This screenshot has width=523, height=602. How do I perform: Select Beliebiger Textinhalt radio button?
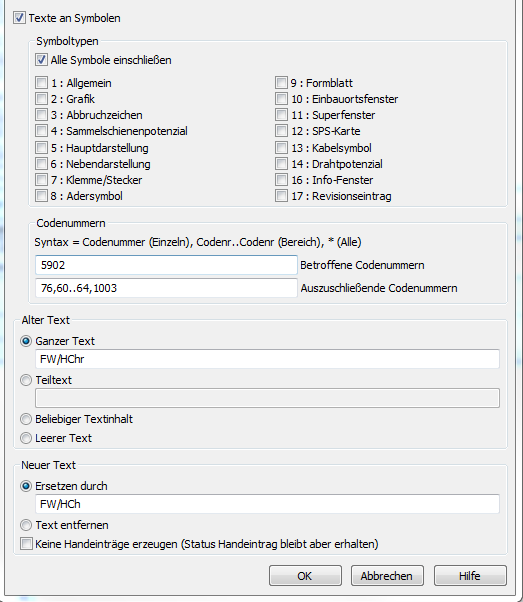click(26, 419)
